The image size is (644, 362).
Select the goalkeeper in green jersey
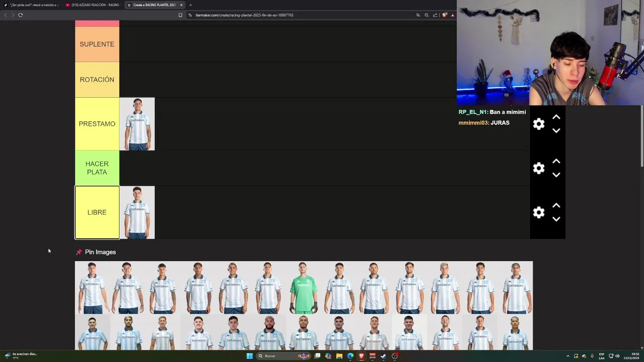[x=303, y=288]
